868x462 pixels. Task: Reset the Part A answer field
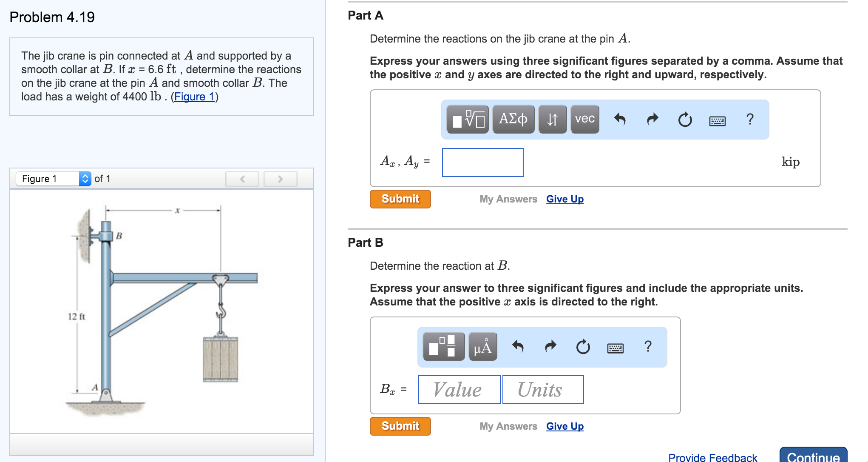tap(685, 120)
